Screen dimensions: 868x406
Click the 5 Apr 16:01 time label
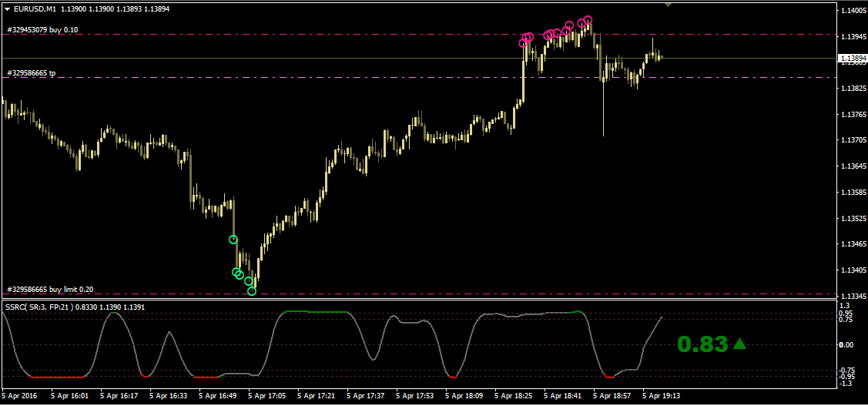click(70, 397)
